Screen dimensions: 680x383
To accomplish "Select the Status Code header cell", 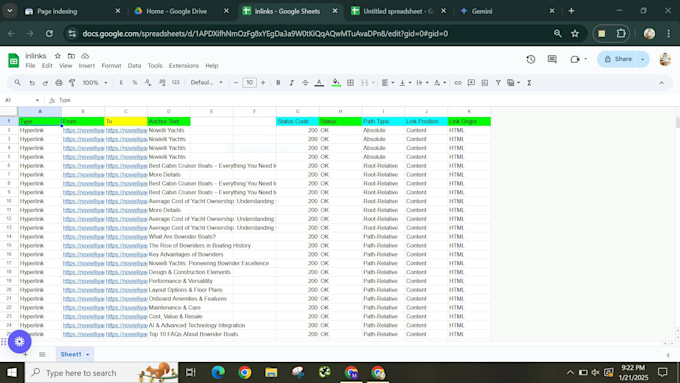I will [x=298, y=121].
